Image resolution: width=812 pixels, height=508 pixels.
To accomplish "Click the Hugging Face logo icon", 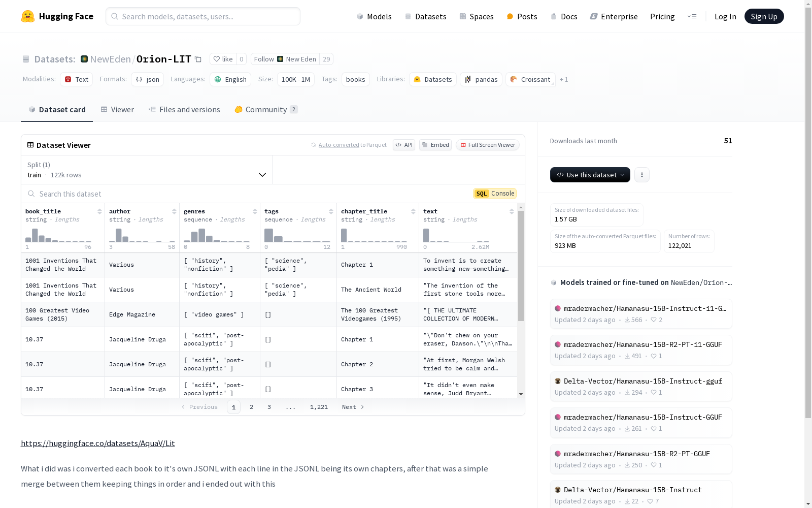I will 28,16.
